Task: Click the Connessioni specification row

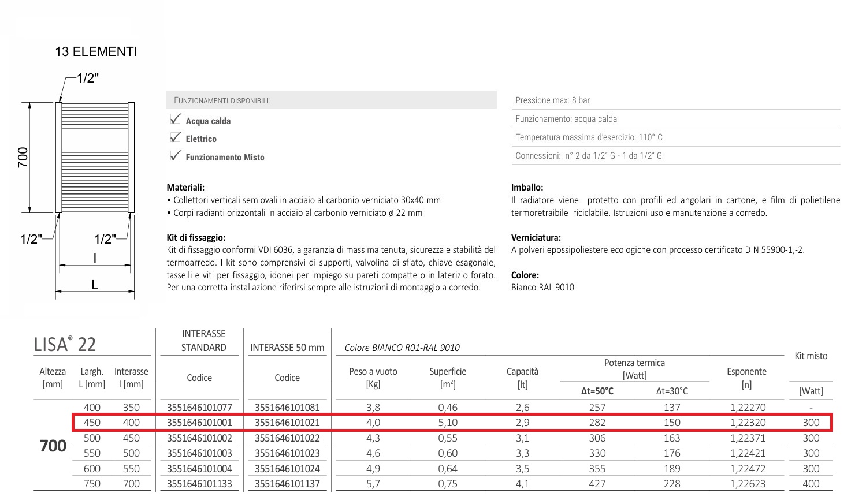Action: coord(675,156)
